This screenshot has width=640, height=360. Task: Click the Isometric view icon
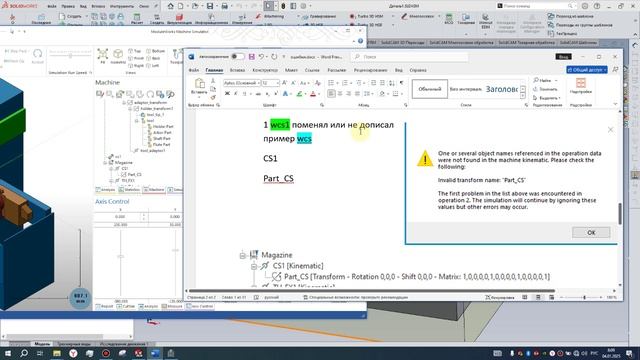(x=118, y=55)
